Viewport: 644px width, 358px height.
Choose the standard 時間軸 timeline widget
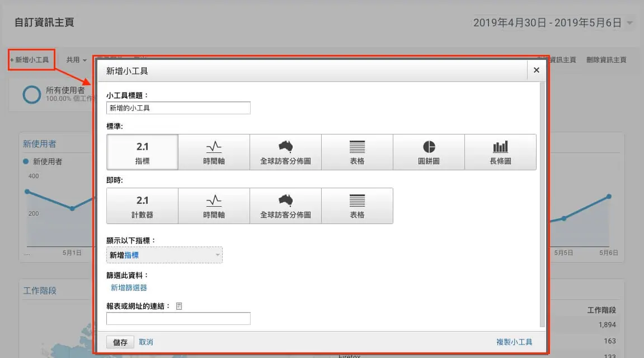pyautogui.click(x=214, y=152)
